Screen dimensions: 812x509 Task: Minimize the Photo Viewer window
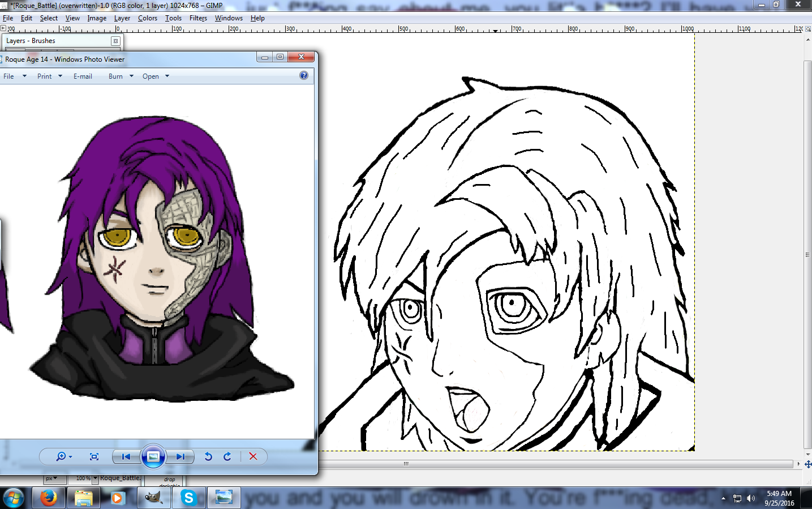coord(264,57)
